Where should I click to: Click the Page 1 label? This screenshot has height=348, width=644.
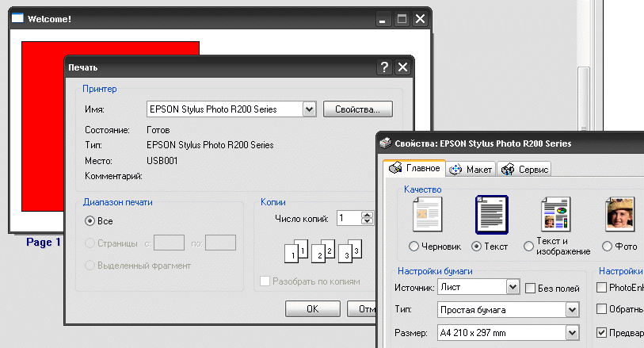[43, 242]
